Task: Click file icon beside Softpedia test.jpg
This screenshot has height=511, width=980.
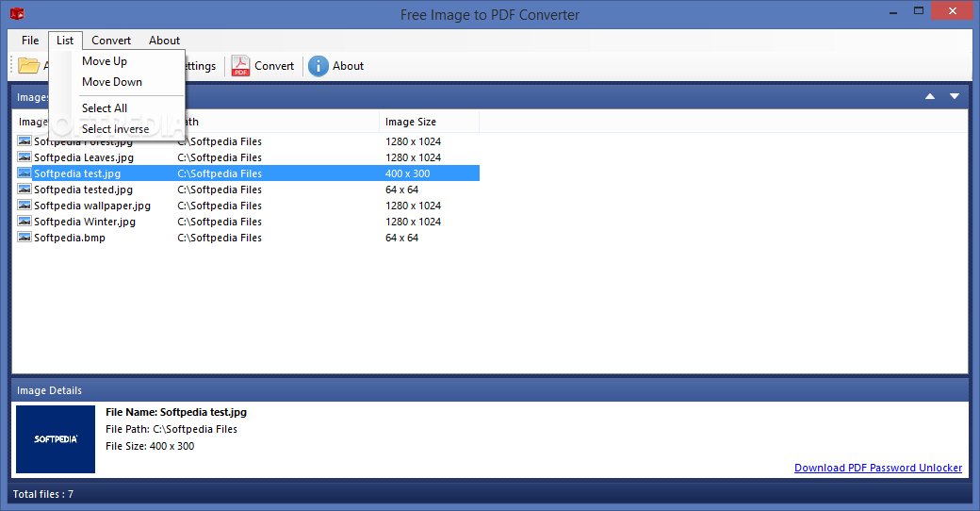Action: tap(24, 173)
